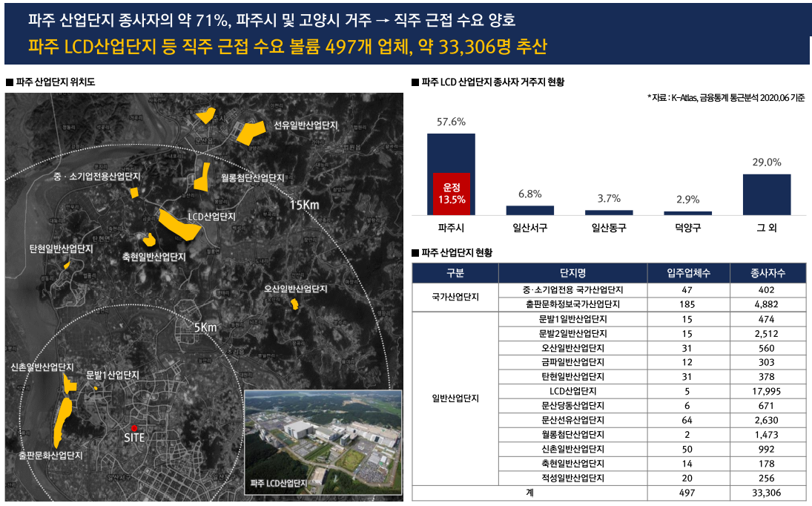The image size is (812, 506).
Task: Select the 금파일반산업단지 row name
Action: pos(572,362)
